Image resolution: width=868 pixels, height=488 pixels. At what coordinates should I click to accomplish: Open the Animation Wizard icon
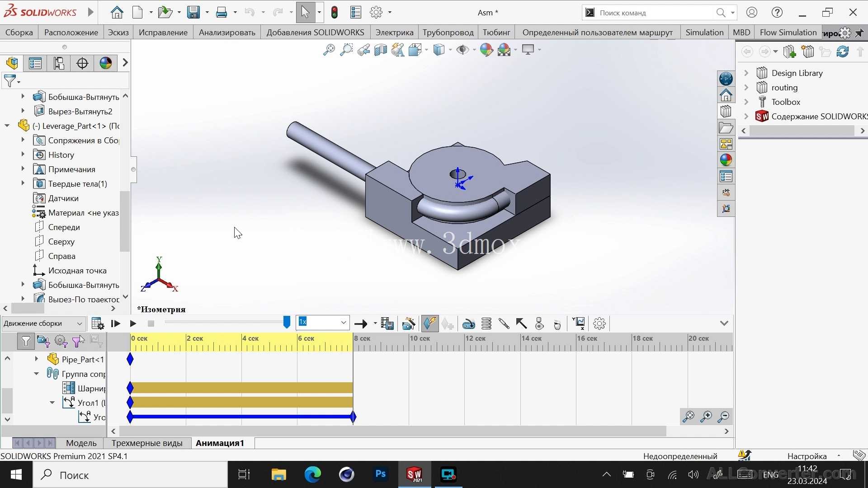(409, 324)
